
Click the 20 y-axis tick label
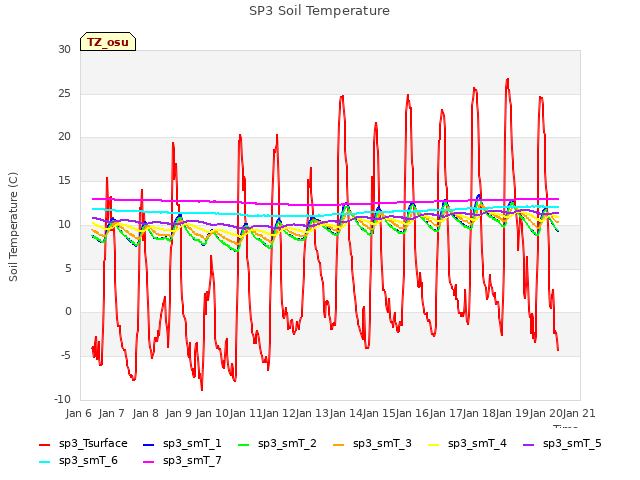(64, 137)
